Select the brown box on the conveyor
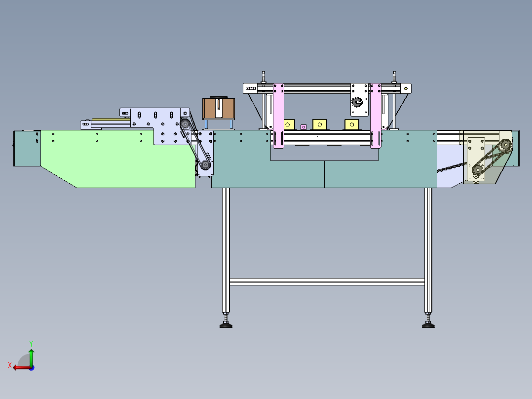This screenshot has width=532, height=399. click(219, 109)
